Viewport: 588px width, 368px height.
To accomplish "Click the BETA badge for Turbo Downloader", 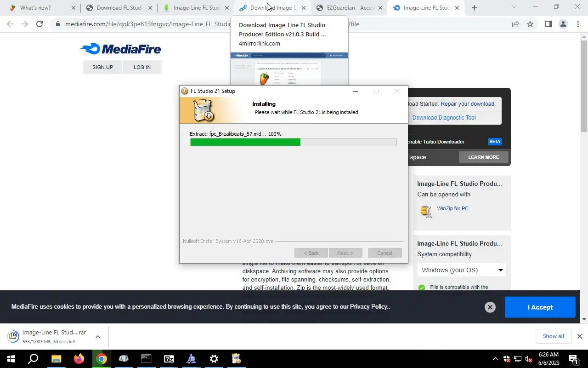I will point(495,142).
